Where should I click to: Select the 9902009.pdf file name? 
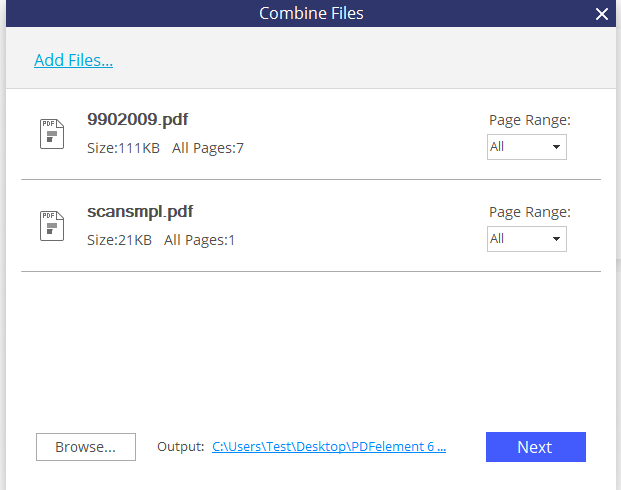pyautogui.click(x=137, y=119)
